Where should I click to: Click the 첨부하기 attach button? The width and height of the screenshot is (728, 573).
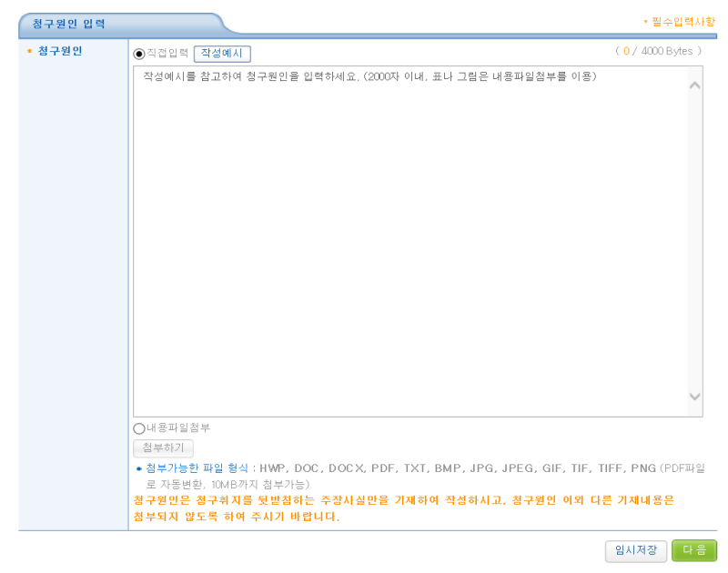[x=163, y=447]
